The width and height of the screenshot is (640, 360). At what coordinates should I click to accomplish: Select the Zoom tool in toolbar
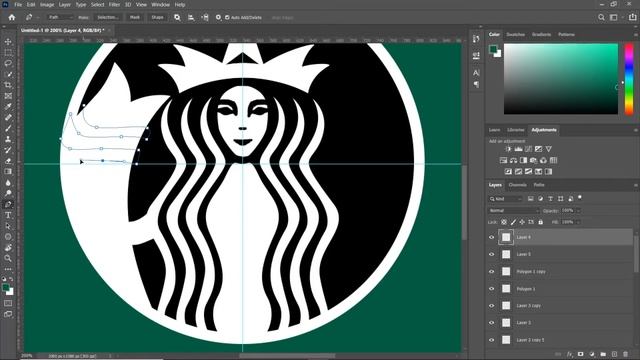pyautogui.click(x=8, y=258)
